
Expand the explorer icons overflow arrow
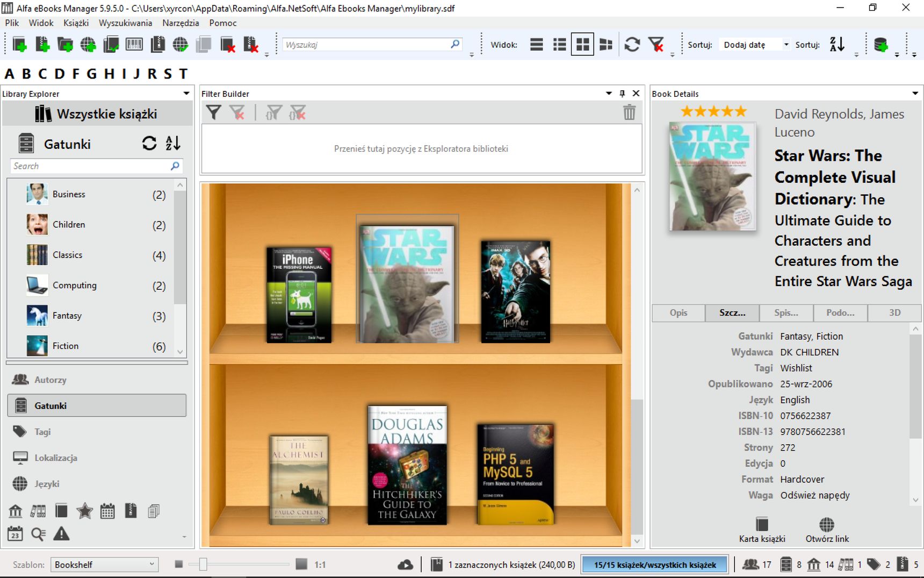[x=184, y=537]
